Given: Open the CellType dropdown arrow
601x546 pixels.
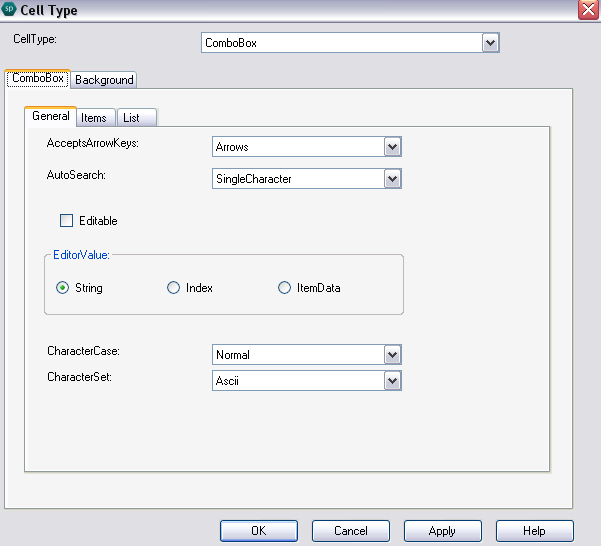Looking at the screenshot, I should pos(490,43).
